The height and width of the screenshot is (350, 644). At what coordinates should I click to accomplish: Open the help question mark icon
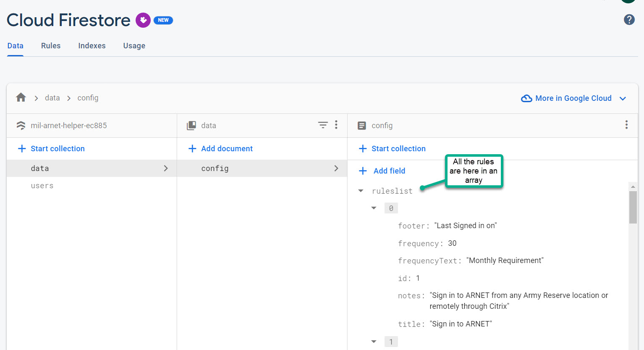click(x=629, y=20)
